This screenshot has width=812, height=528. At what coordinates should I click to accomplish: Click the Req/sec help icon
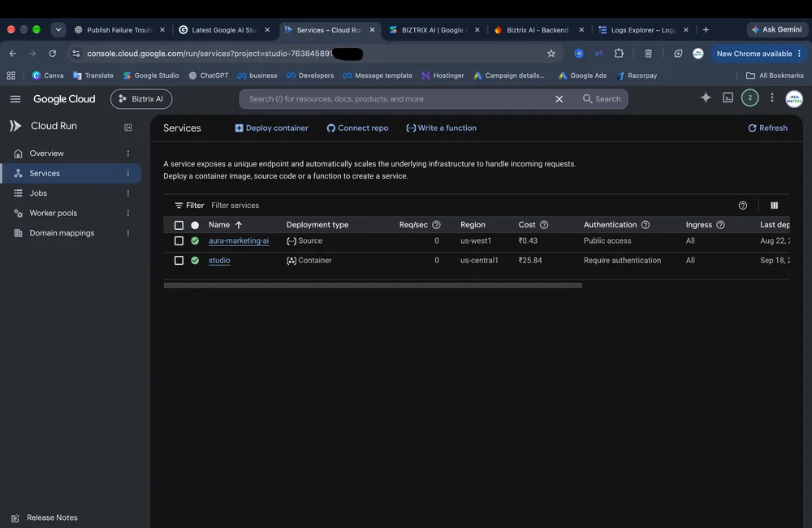tap(436, 225)
